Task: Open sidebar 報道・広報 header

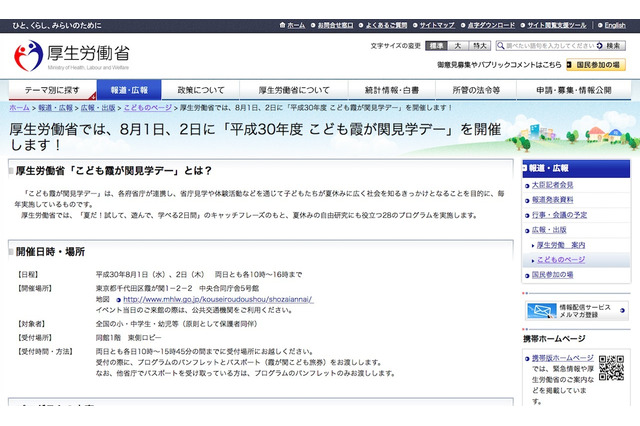Action: 576,169
